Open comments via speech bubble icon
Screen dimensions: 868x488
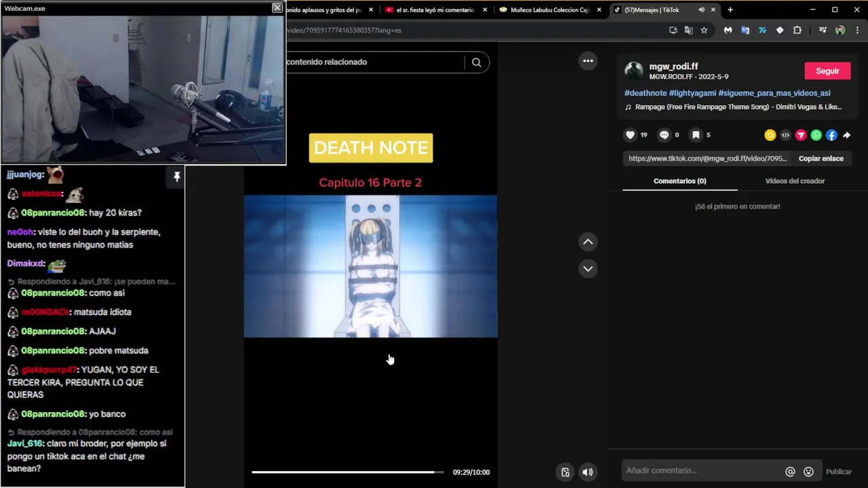pos(664,135)
